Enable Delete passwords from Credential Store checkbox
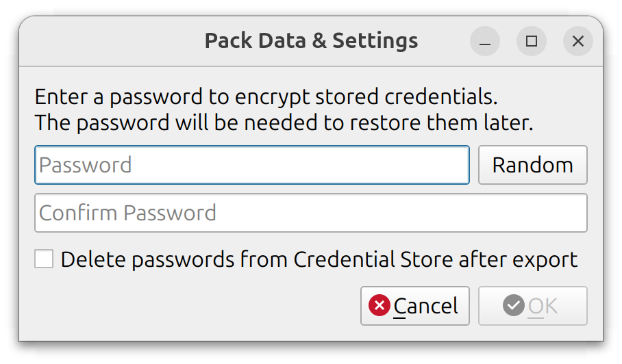Viewport: 622px width, 364px height. [x=45, y=259]
